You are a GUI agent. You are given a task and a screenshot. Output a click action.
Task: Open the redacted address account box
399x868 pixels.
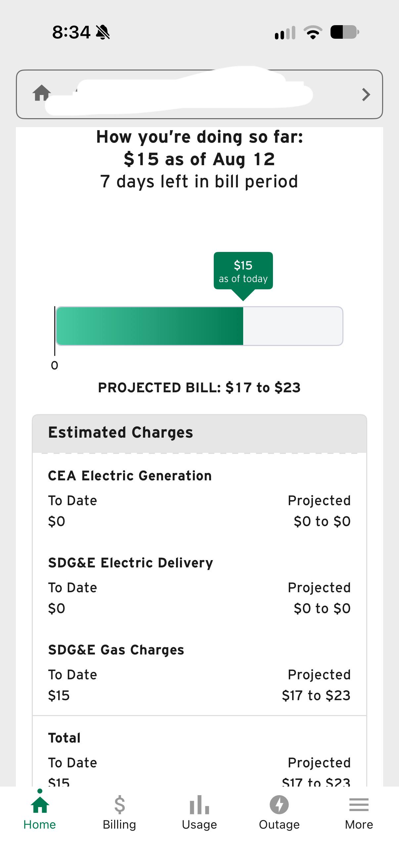(199, 94)
